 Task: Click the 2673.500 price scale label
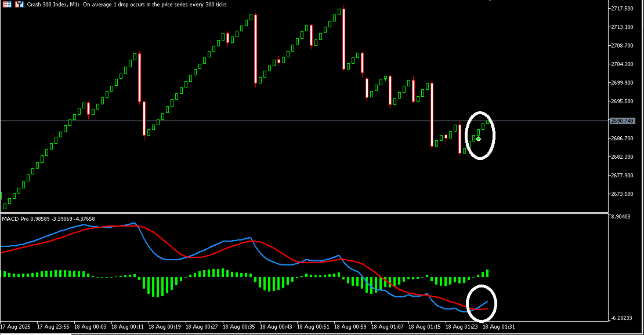point(622,194)
